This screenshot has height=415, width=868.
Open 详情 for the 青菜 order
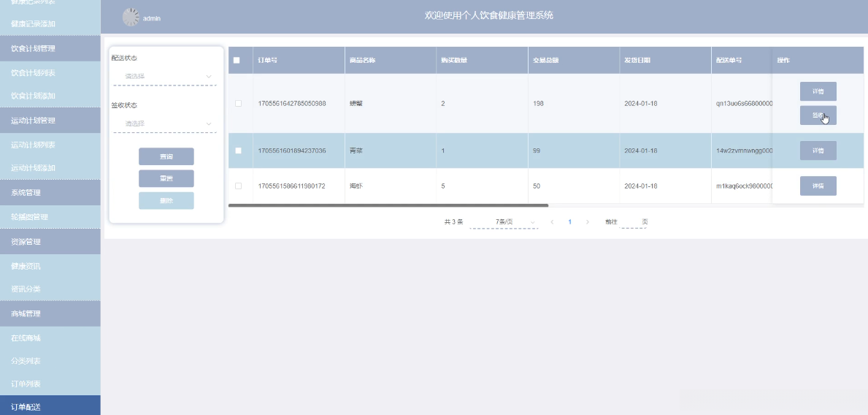[818, 151]
